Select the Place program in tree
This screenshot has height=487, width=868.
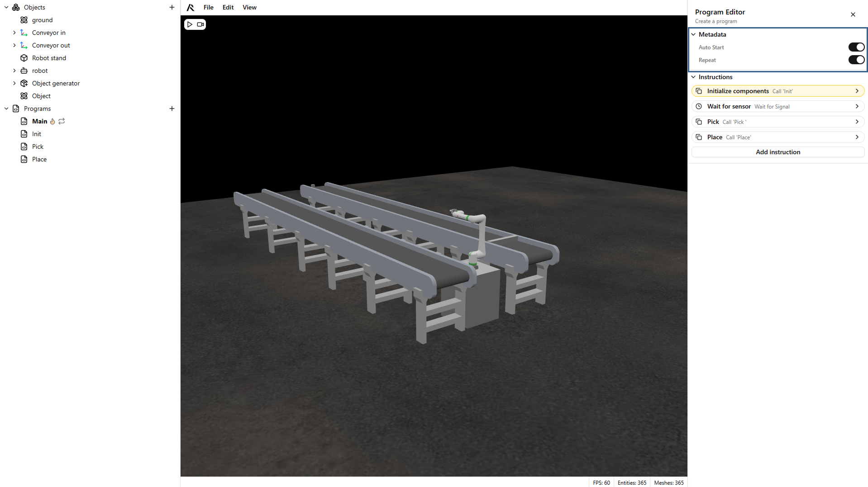pos(39,159)
